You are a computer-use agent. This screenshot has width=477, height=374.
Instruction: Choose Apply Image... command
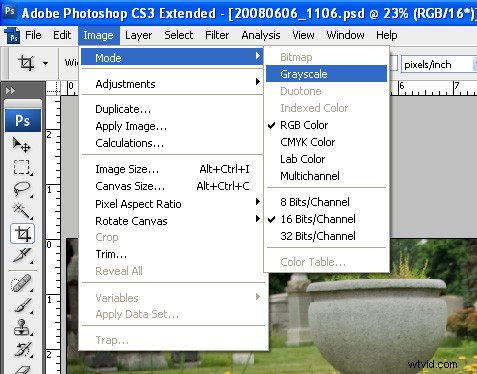tap(172, 126)
